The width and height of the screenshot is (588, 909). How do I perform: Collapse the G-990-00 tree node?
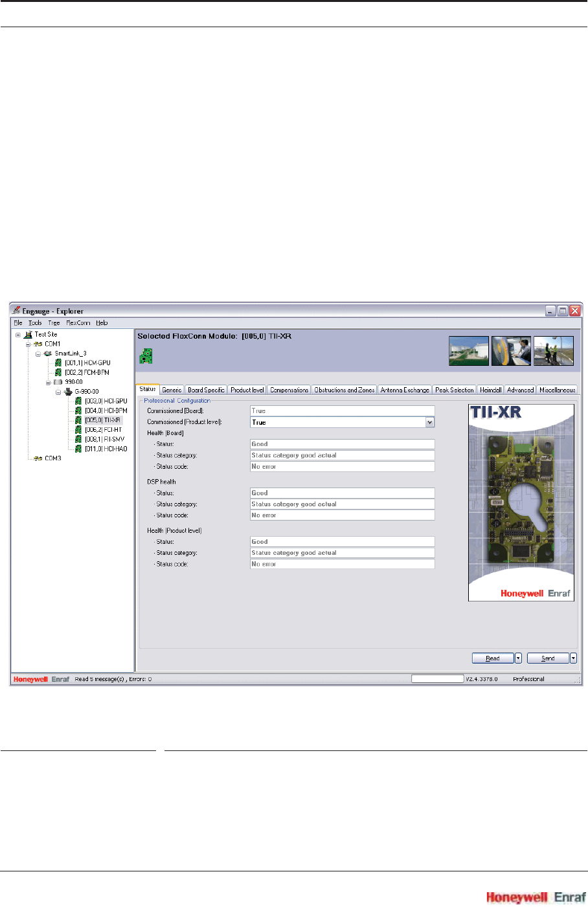[58, 392]
